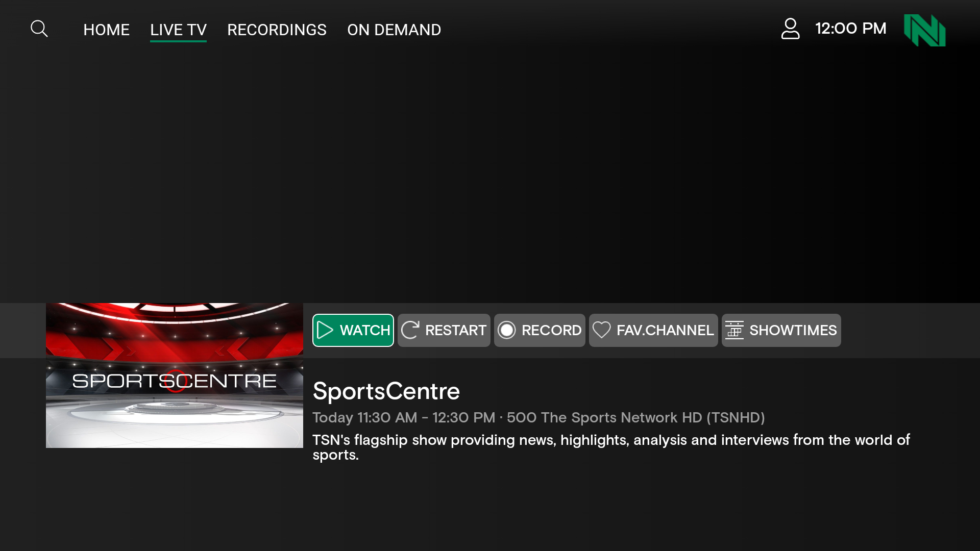
Task: Select the SportsCentre show thumbnail
Action: click(x=174, y=375)
